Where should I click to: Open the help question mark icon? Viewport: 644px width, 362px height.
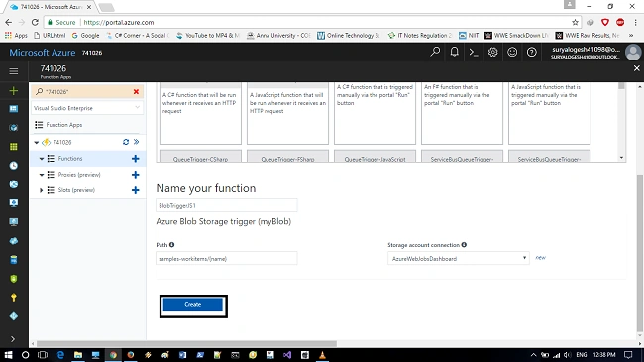click(x=531, y=52)
